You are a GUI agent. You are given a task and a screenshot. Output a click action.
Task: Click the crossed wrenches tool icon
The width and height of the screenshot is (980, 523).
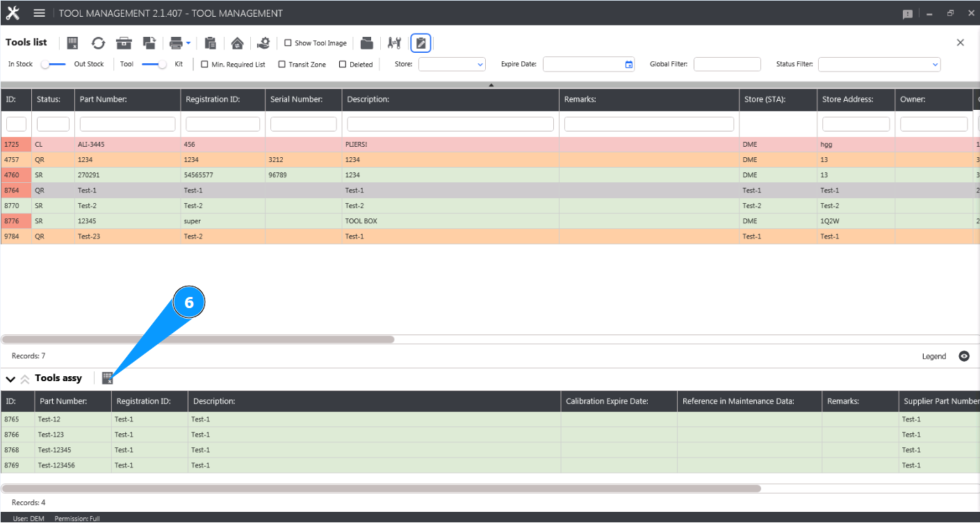pos(394,43)
